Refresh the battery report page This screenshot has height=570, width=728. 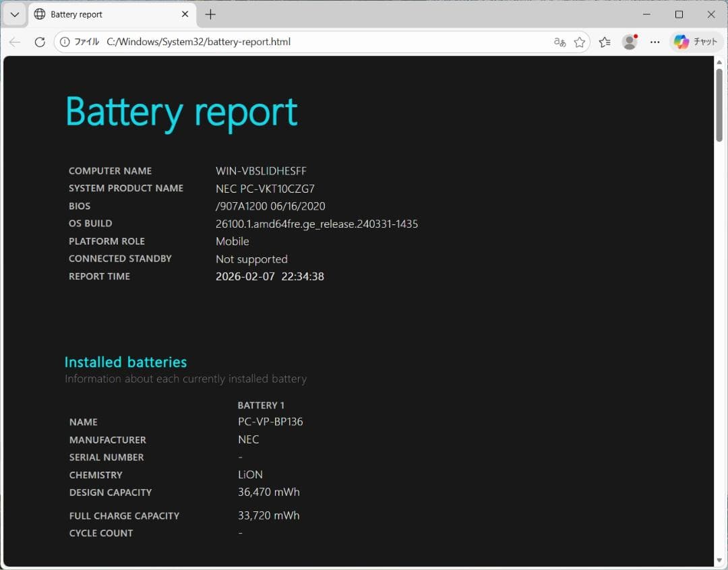tap(40, 41)
